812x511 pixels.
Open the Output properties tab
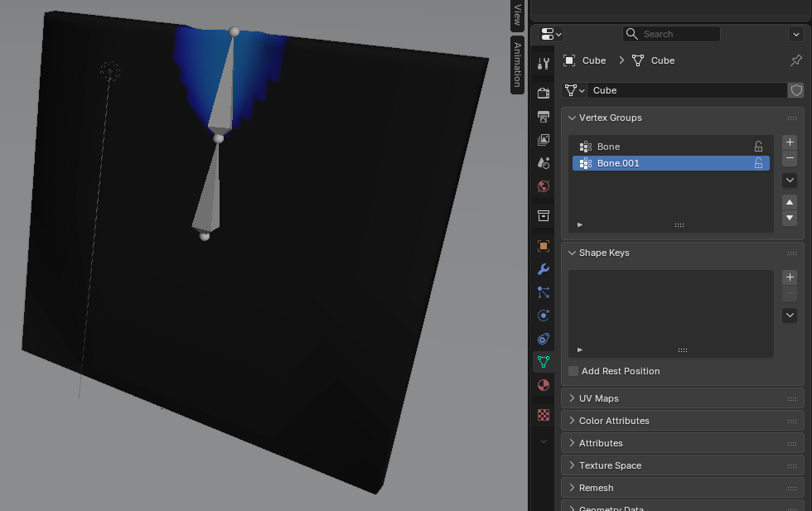[544, 117]
